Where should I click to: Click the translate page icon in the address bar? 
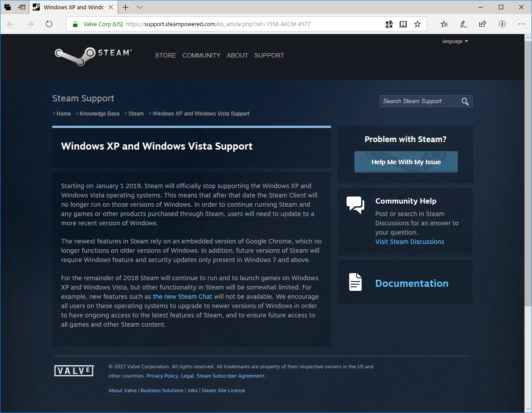389,24
